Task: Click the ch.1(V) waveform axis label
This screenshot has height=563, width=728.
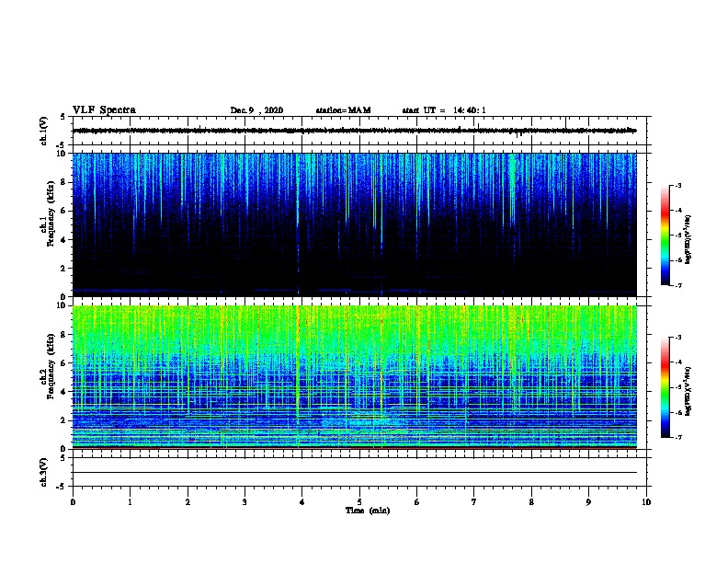Action: pyautogui.click(x=44, y=131)
